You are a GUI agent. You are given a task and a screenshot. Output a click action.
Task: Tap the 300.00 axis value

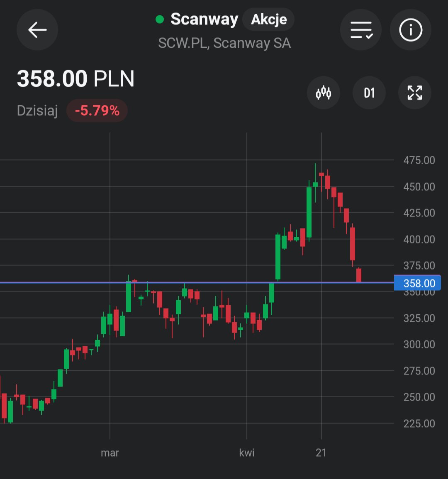coord(419,344)
